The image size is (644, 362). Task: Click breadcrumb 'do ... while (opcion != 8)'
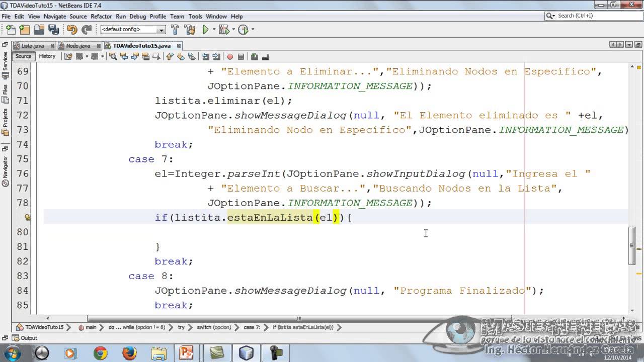(x=136, y=327)
